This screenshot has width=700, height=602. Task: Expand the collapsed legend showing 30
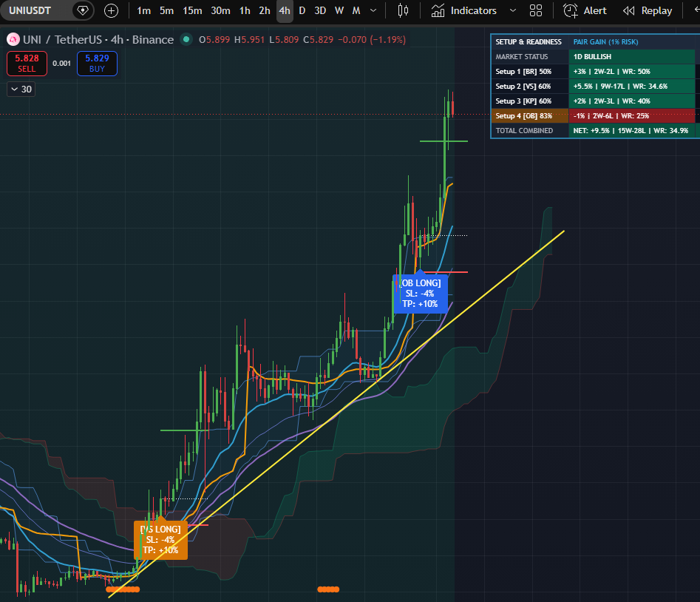click(x=21, y=89)
